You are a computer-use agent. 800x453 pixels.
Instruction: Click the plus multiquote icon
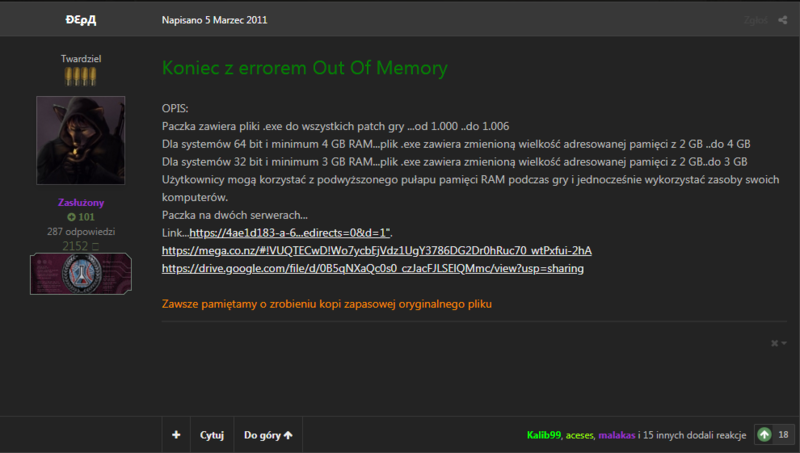[x=176, y=435]
